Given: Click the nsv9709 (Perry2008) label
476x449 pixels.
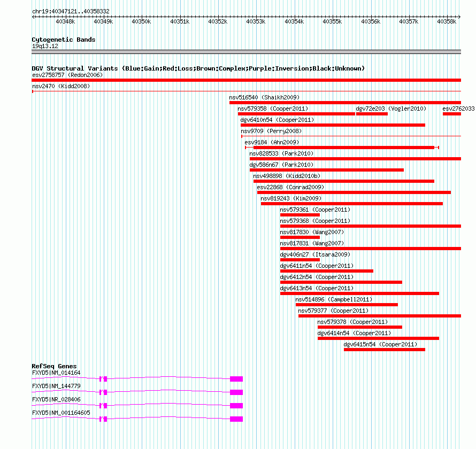Looking at the screenshot, I should (271, 131).
